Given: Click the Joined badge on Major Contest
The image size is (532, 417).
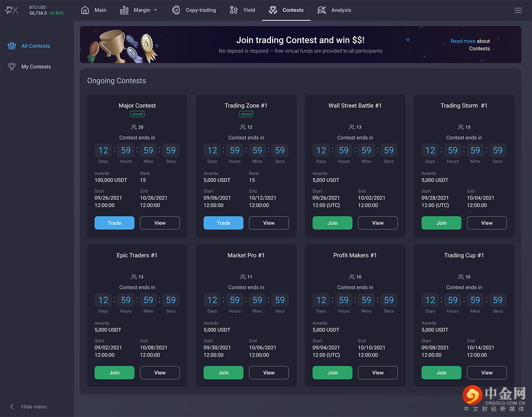Looking at the screenshot, I should click(x=137, y=114).
